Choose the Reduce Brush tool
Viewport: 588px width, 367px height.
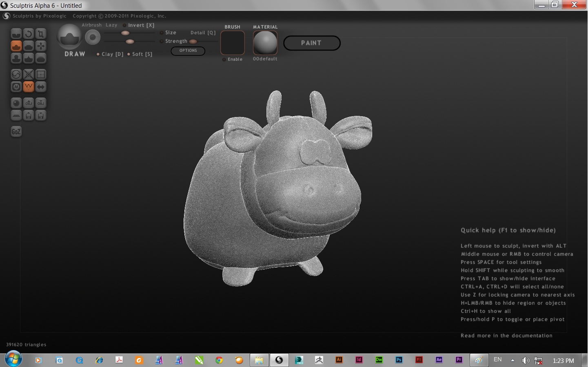(x=16, y=75)
